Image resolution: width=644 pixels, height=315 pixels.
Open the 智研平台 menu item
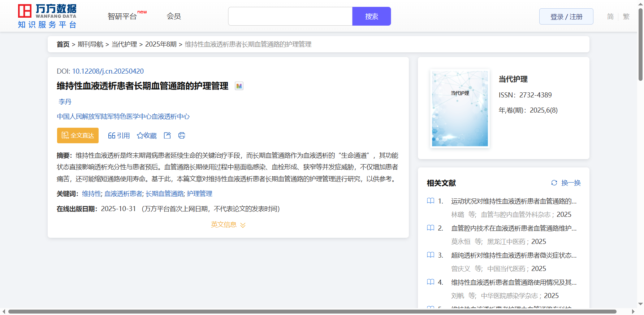coord(122,17)
